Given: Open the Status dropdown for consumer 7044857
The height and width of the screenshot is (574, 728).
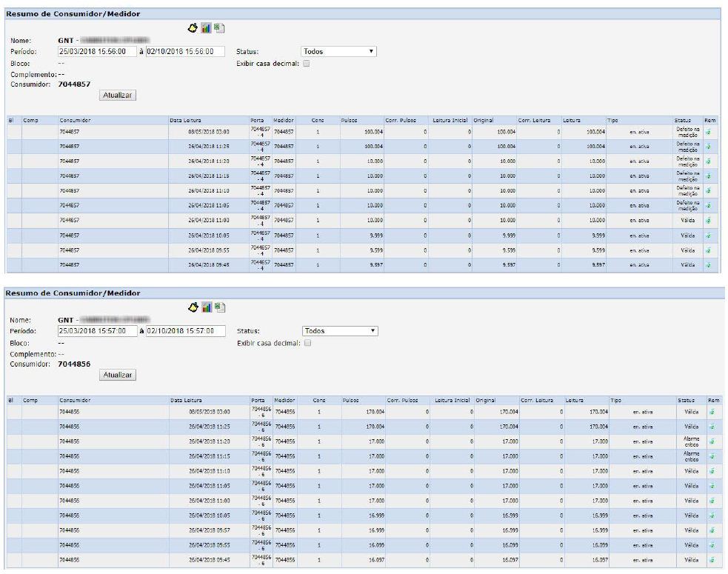Looking at the screenshot, I should coord(338,52).
